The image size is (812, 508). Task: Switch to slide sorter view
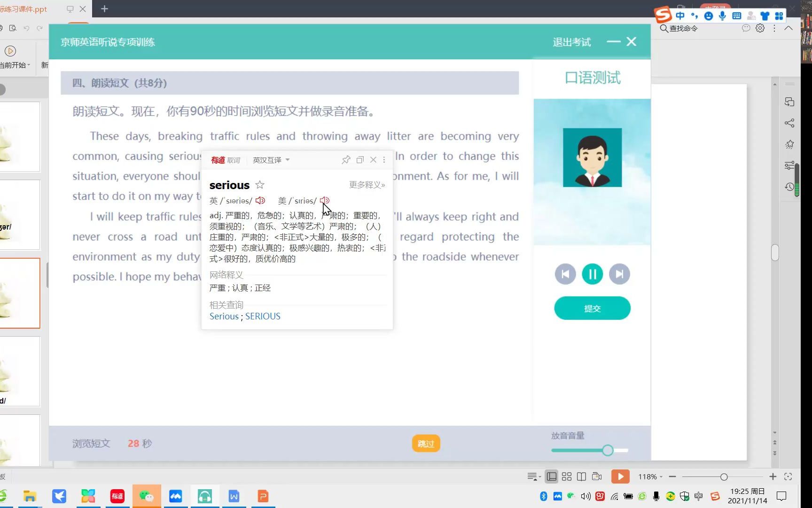pos(567,476)
